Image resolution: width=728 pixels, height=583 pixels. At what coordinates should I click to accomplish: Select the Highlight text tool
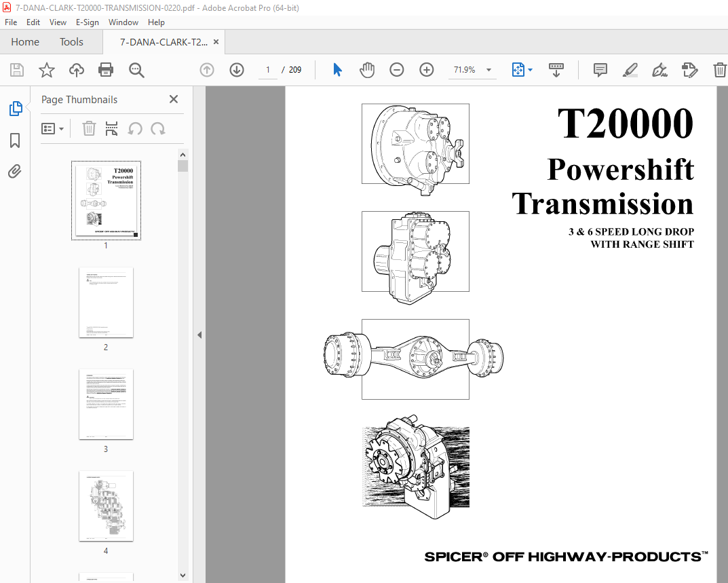630,70
